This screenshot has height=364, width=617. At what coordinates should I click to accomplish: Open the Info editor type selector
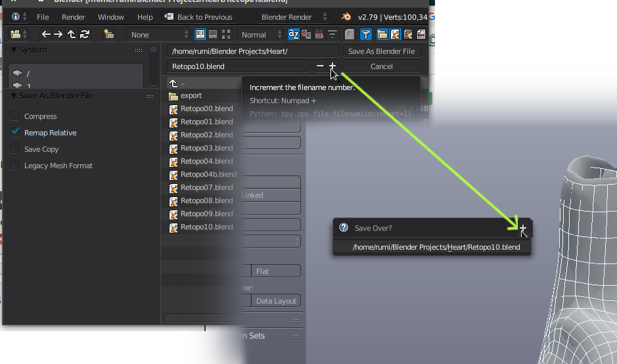point(19,17)
